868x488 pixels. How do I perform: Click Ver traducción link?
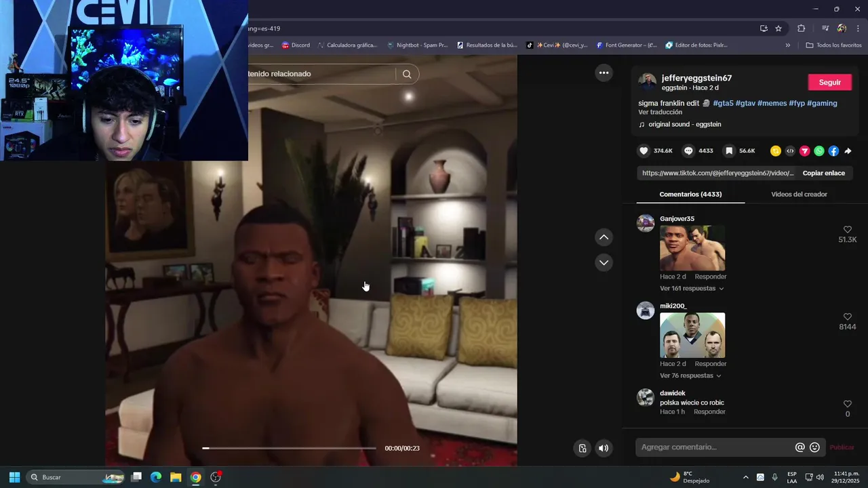point(660,112)
